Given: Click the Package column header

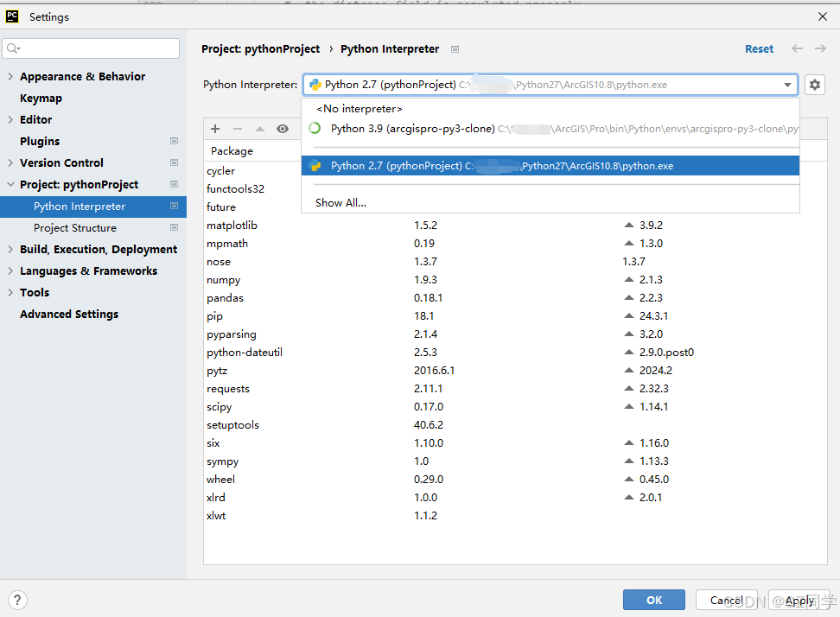Looking at the screenshot, I should [x=232, y=151].
